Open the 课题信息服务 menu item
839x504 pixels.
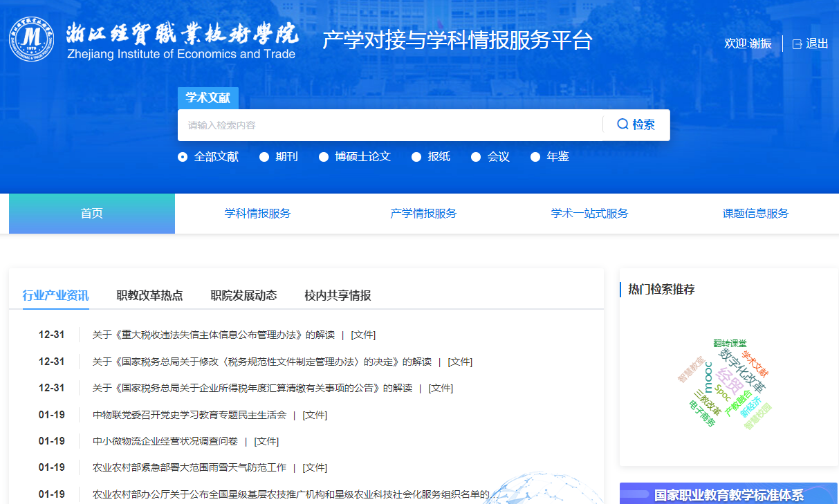pos(755,214)
